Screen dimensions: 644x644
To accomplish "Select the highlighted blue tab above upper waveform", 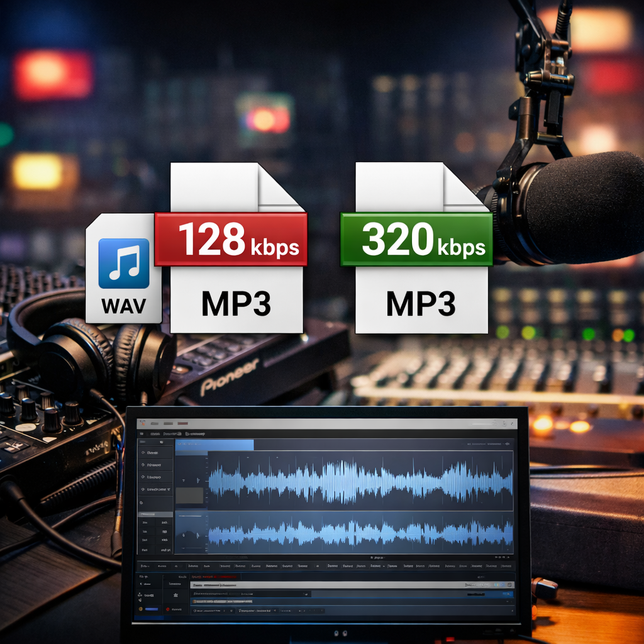I will pyautogui.click(x=214, y=445).
